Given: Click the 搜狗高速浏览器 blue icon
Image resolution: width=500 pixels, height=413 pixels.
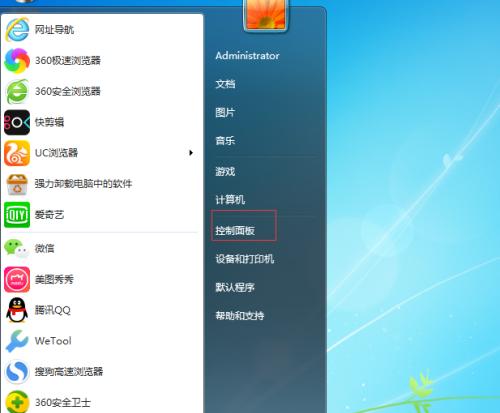Looking at the screenshot, I should [x=17, y=371].
